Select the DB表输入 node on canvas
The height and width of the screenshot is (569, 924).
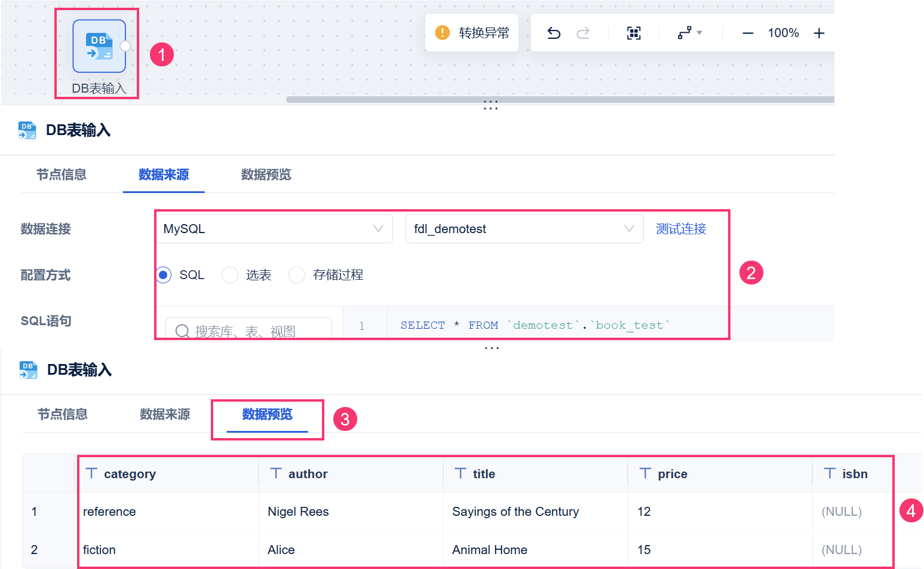click(x=99, y=47)
